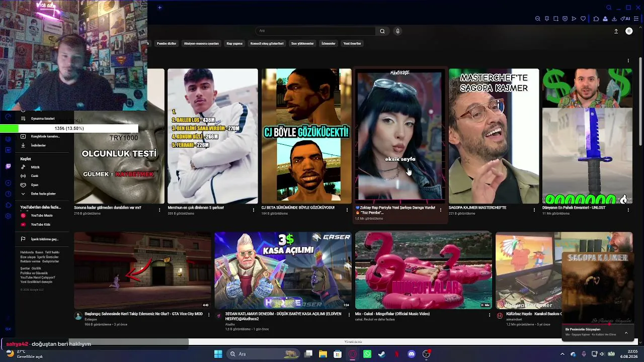Open Twitch in the browser sidebar
The width and height of the screenshot is (644, 362).
[8, 166]
